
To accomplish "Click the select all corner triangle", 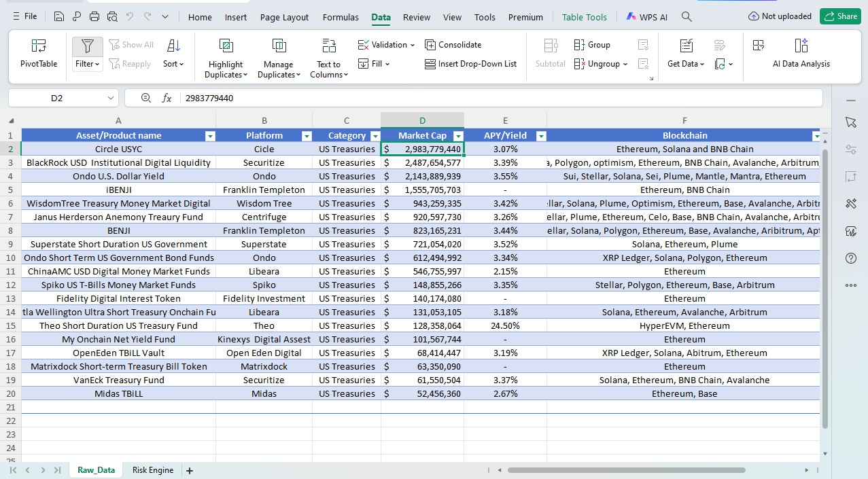I will coord(11,121).
